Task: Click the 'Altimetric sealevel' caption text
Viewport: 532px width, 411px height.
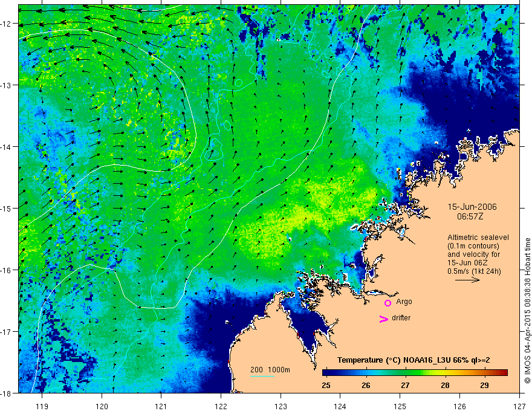Action: click(478, 238)
